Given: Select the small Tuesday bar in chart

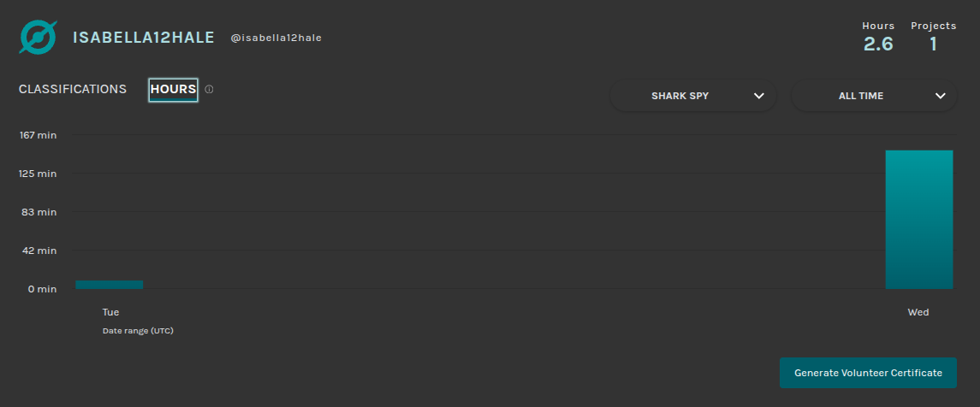Looking at the screenshot, I should point(110,284).
